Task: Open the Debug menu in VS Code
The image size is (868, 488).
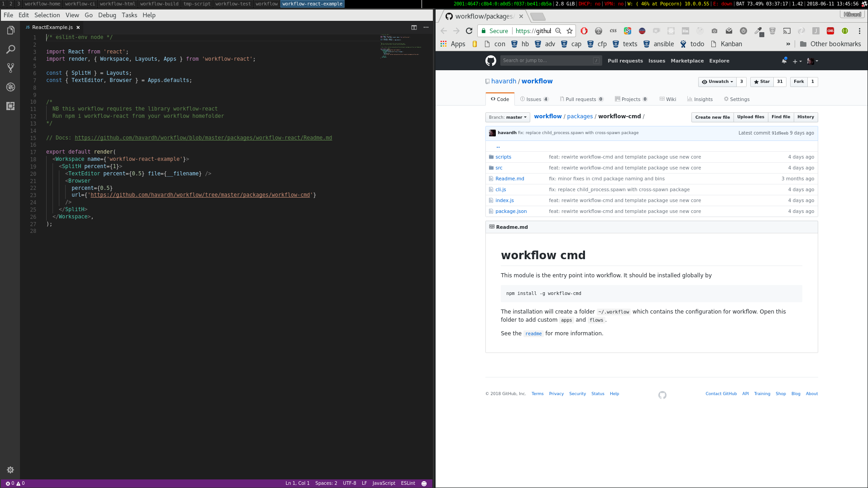Action: 107,15
